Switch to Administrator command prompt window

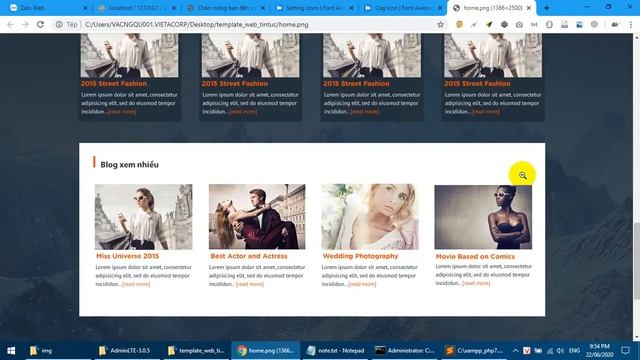coord(404,351)
